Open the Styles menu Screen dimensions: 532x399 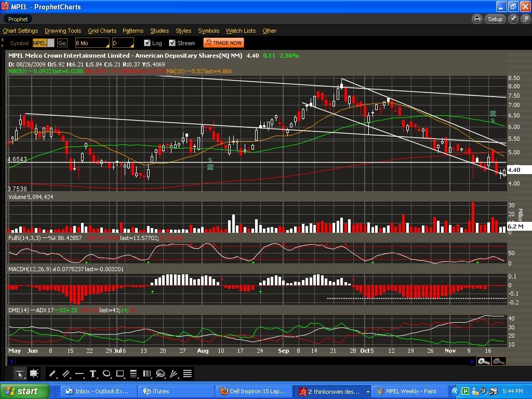183,31
